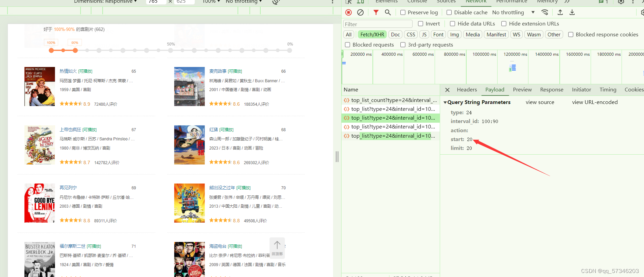Open device toolbar more options
Screen dimensions: 644x277
pos(332,1)
